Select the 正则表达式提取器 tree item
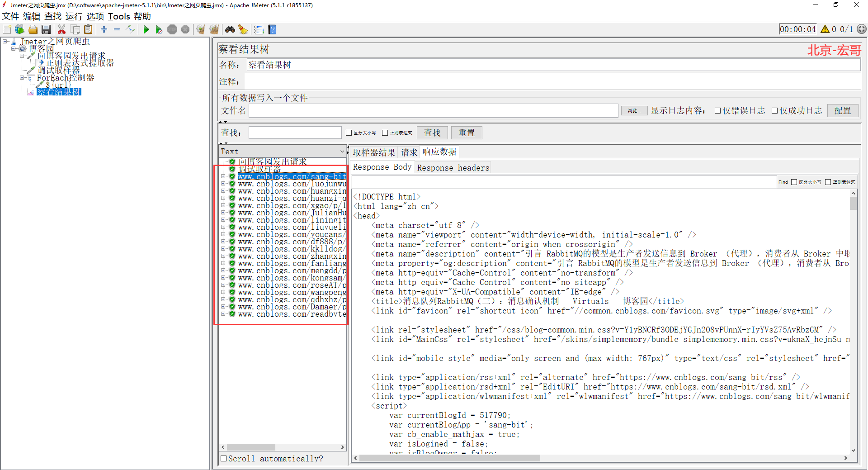The image size is (868, 470). pyautogui.click(x=80, y=63)
